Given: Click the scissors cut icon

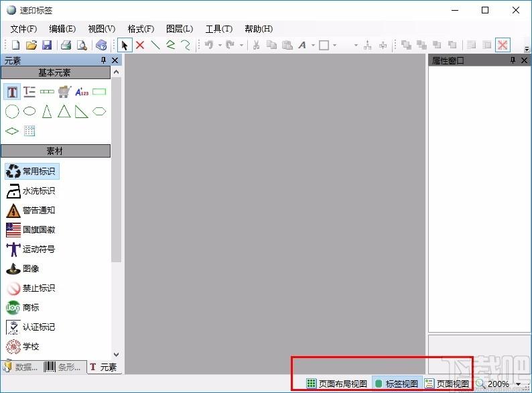Looking at the screenshot, I should (256, 45).
